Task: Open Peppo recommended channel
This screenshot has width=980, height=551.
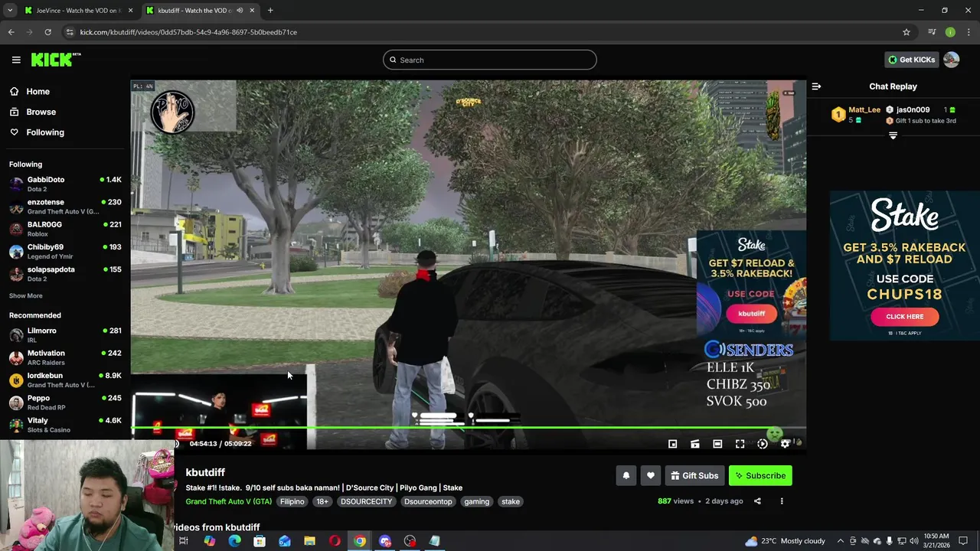Action: [65, 403]
